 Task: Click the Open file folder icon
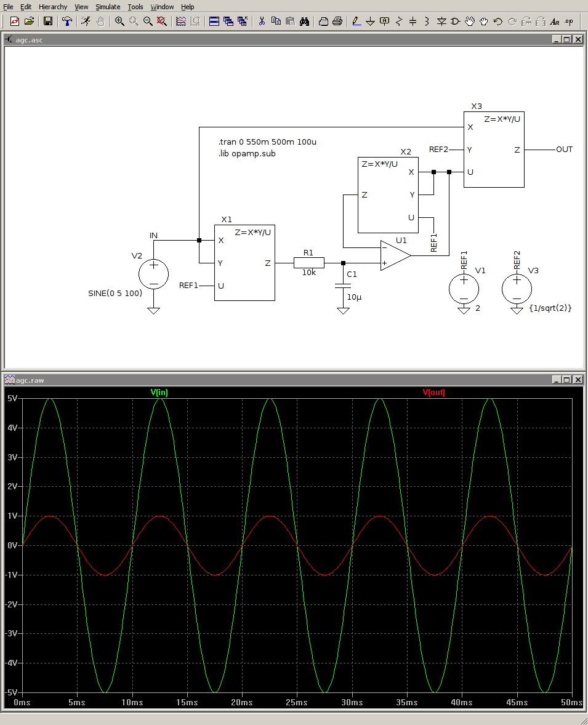(29, 22)
